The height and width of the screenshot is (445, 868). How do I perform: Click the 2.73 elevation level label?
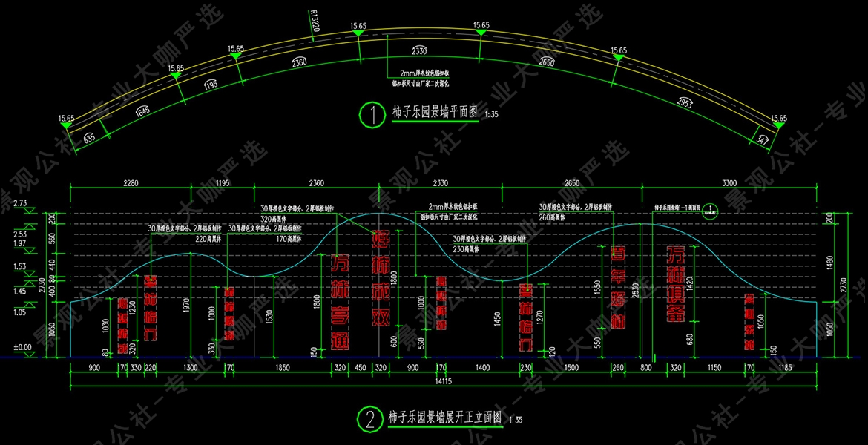tap(20, 203)
